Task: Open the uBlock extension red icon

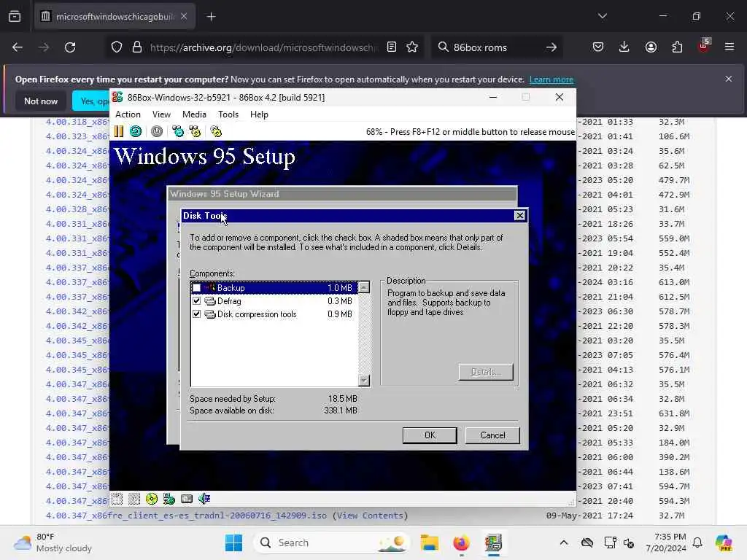Action: (704, 46)
